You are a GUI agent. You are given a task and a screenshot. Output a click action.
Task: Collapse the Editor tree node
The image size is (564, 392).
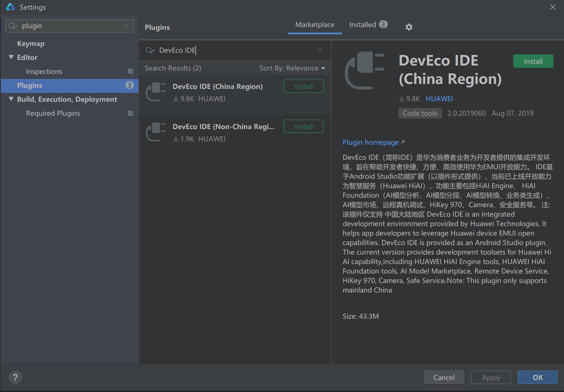pos(11,57)
